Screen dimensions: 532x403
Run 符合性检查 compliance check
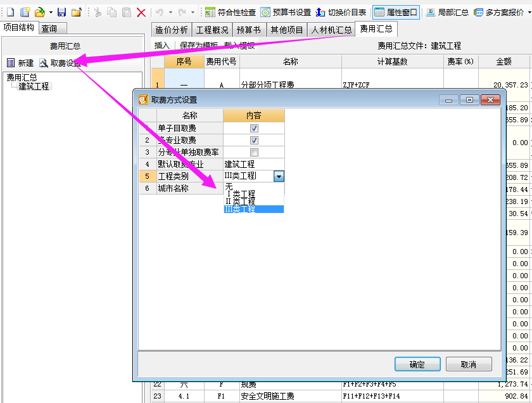point(231,13)
